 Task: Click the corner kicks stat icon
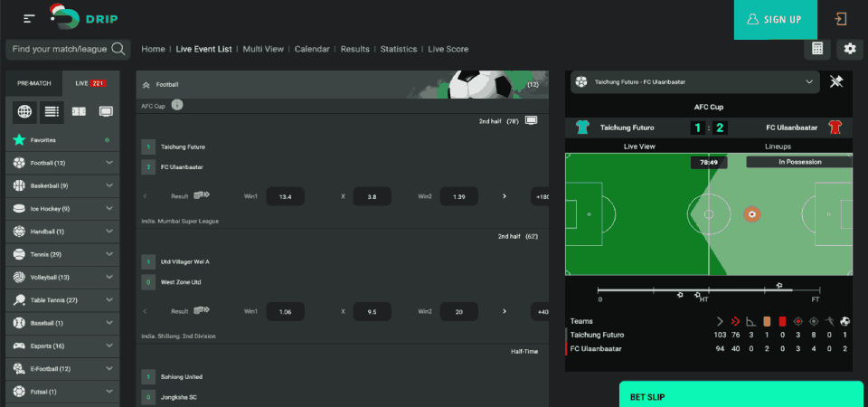point(751,320)
